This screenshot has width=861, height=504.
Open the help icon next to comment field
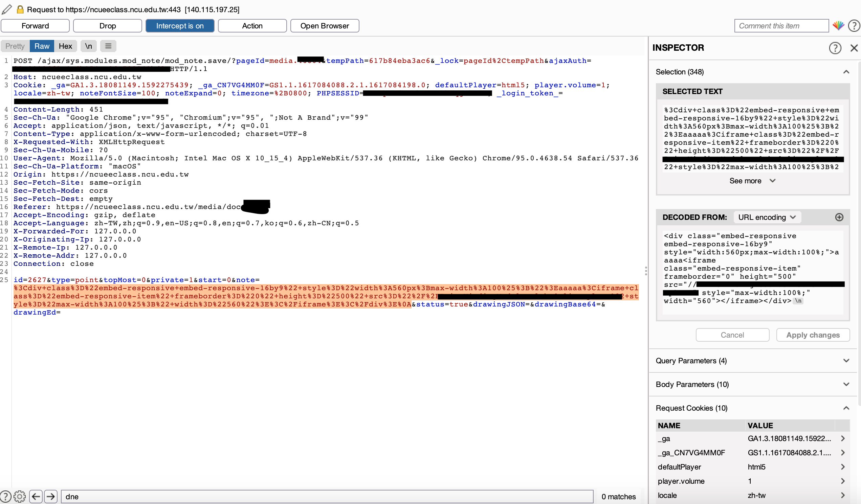coord(854,26)
